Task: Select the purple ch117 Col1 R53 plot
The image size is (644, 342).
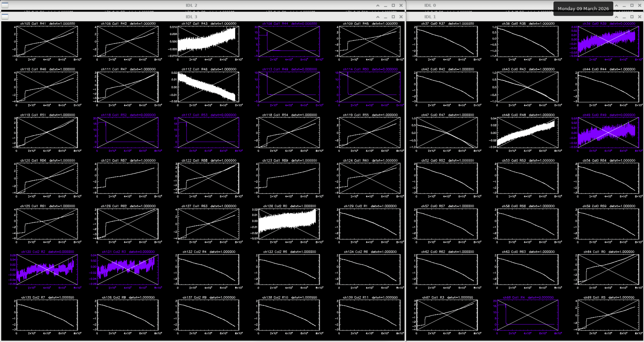Action: coord(208,132)
